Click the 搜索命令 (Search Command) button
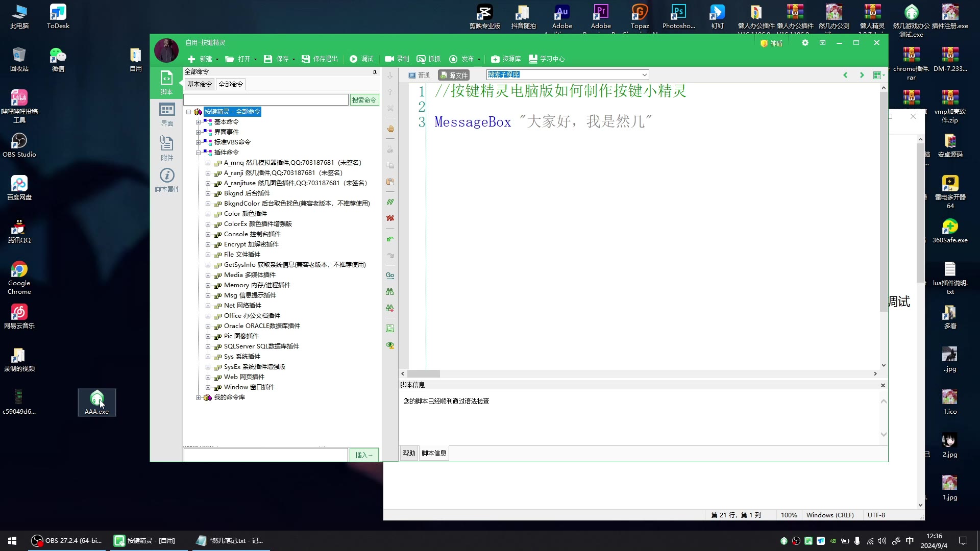 [364, 99]
